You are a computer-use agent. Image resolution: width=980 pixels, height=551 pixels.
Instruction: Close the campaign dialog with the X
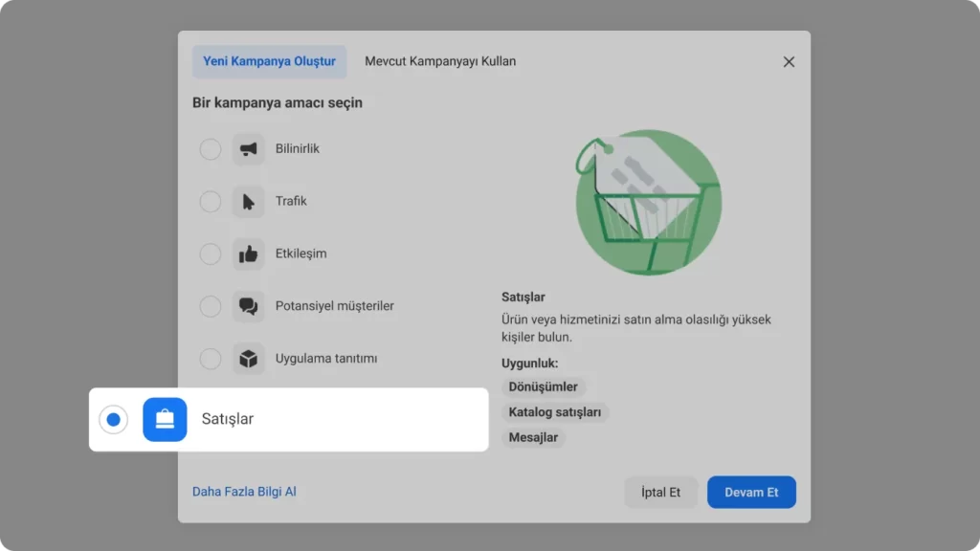coord(789,62)
